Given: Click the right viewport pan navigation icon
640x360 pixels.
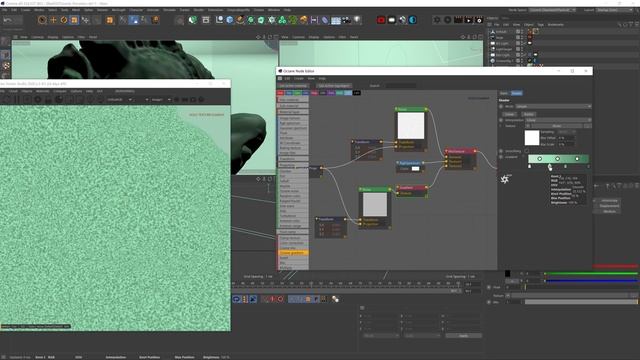Looking at the screenshot, I should click(x=463, y=37).
